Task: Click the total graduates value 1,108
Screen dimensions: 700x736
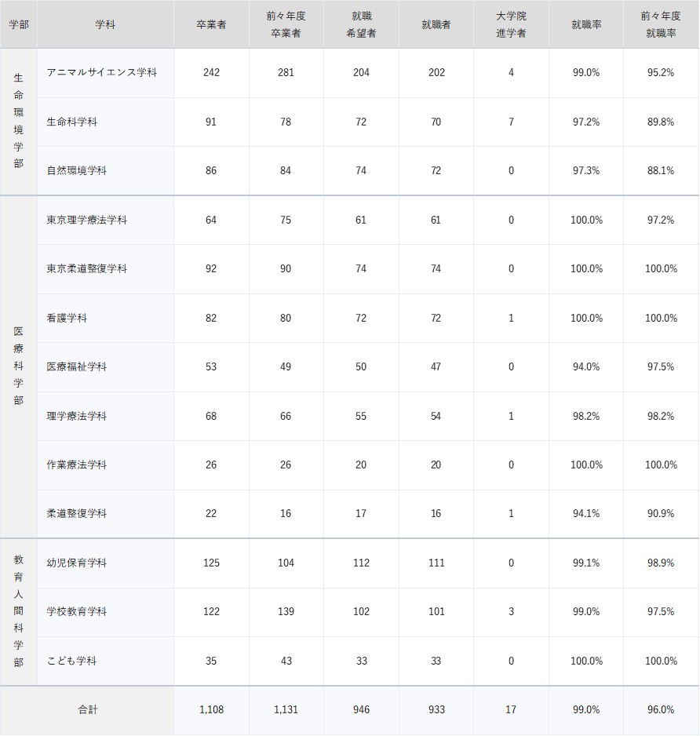Action: 211,709
